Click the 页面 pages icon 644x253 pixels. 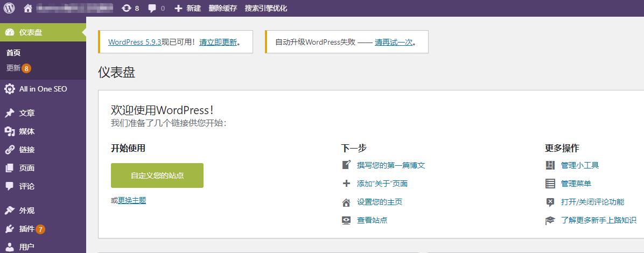pos(10,168)
